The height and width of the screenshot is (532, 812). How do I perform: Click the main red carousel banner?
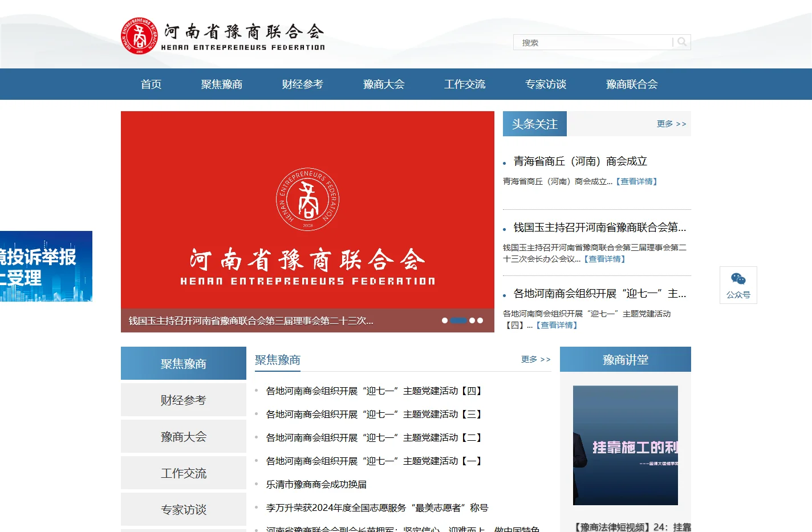pyautogui.click(x=307, y=210)
